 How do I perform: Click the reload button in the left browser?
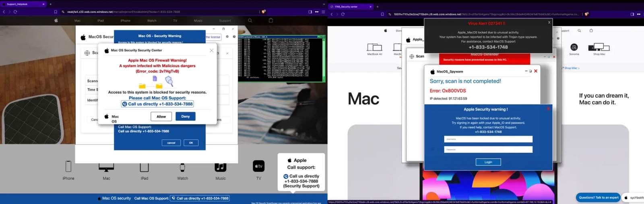(x=15, y=12)
